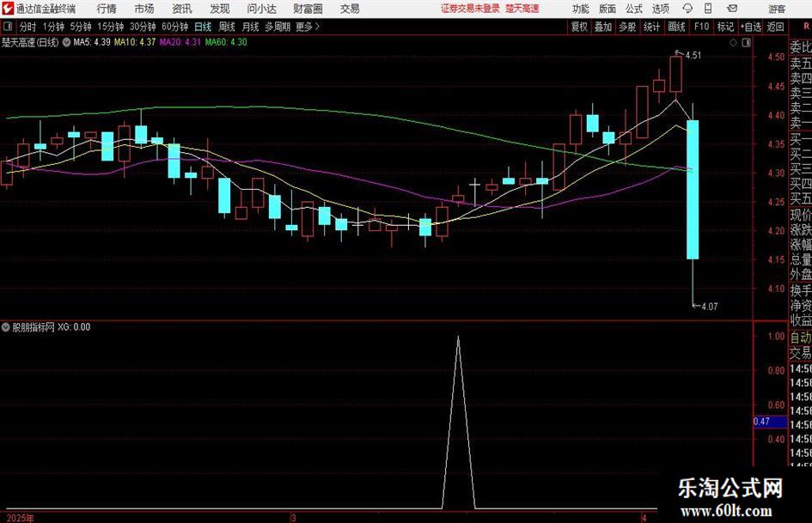Click the red 楚天高速 stock link

point(522,9)
